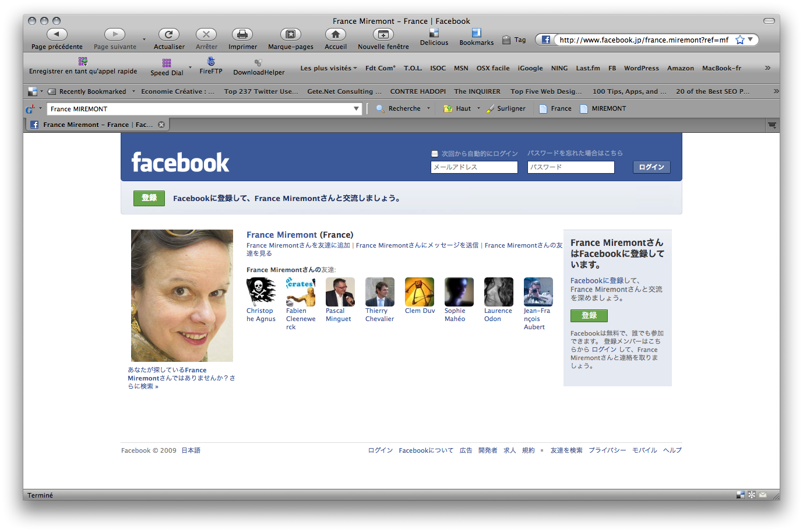Change language via 日本語 footer link

191,450
